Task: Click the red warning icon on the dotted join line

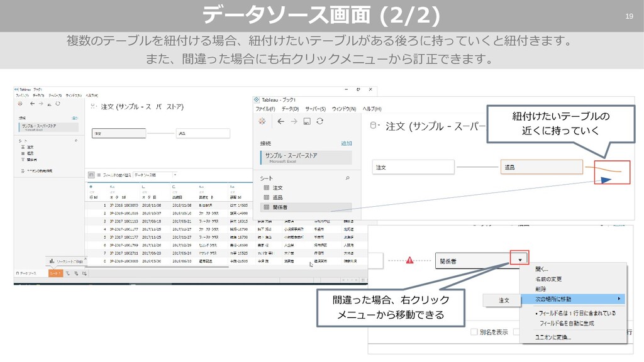Action: 409,260
